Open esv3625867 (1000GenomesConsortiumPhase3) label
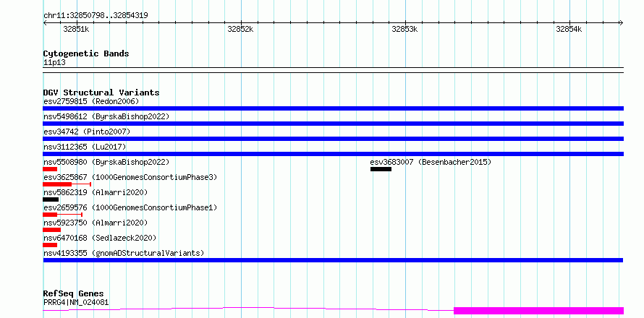The height and width of the screenshot is (318, 644). click(x=130, y=177)
